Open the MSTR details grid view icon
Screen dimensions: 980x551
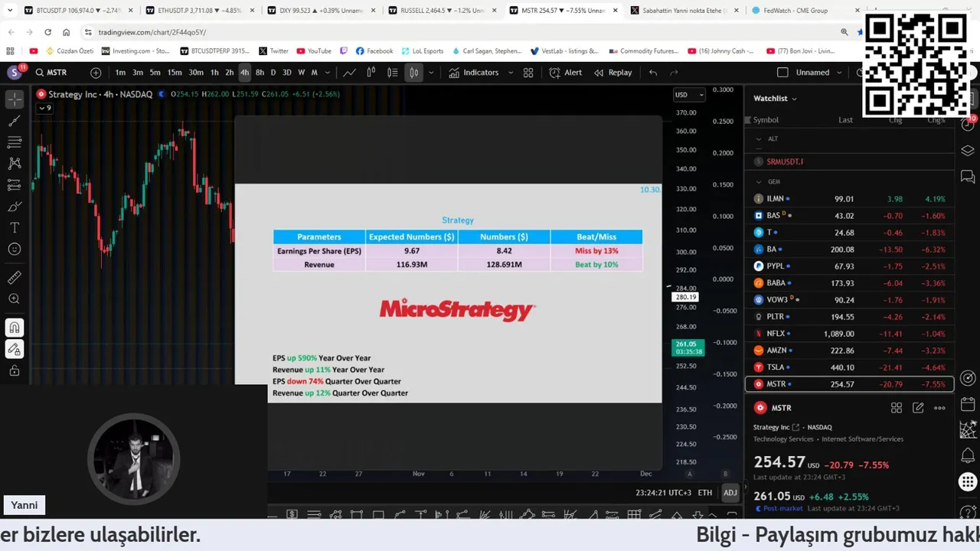click(896, 408)
